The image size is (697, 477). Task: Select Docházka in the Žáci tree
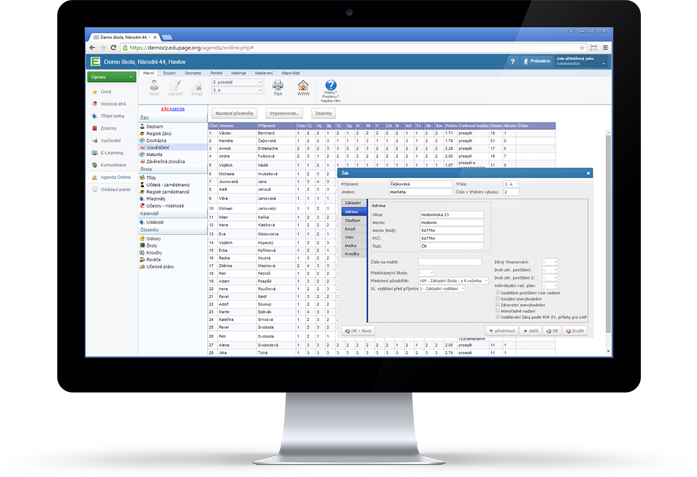(155, 140)
